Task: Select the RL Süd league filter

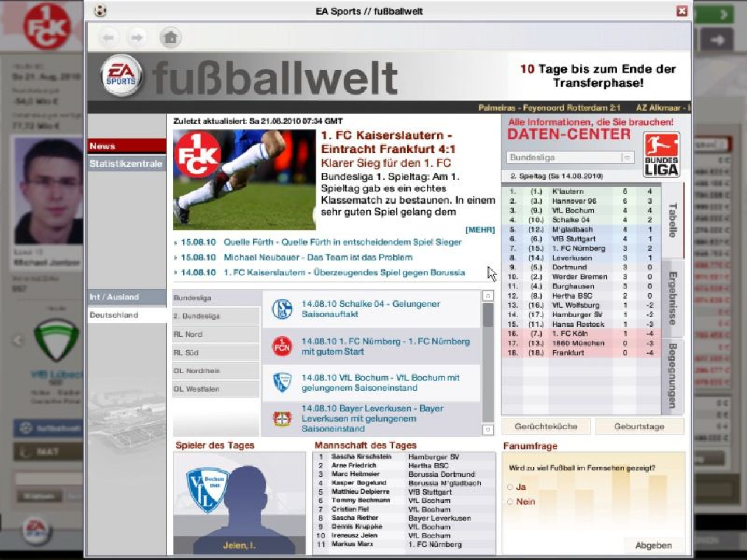Action: (x=215, y=352)
